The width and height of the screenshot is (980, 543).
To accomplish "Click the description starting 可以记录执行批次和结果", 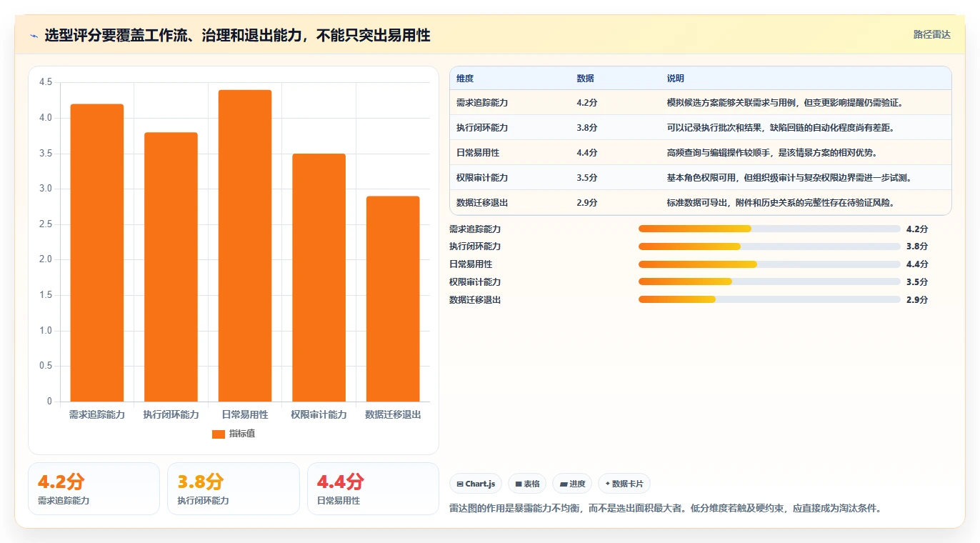I will (781, 128).
